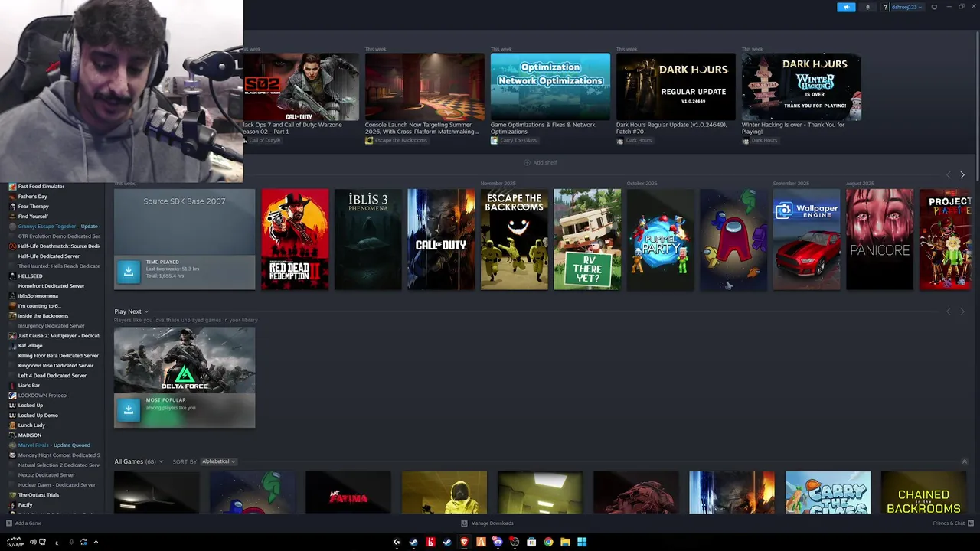Select The Outlast Trials in library list
The image size is (980, 551).
pyautogui.click(x=38, y=495)
